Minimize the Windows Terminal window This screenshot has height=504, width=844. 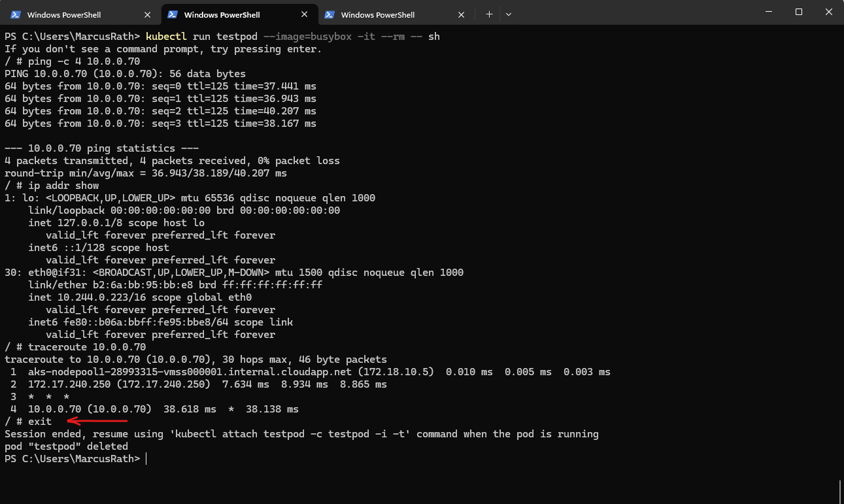(768, 12)
